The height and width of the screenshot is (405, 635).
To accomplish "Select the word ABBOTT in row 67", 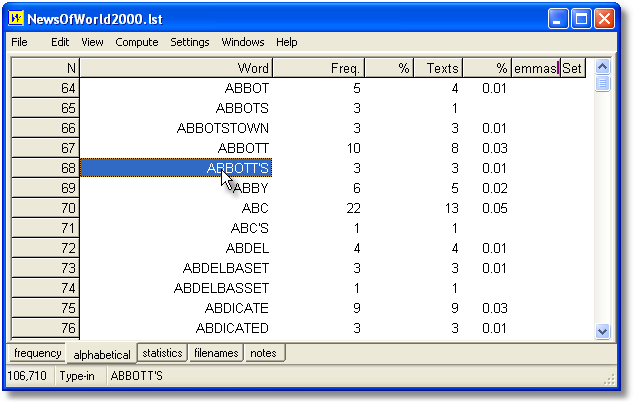I will point(243,148).
